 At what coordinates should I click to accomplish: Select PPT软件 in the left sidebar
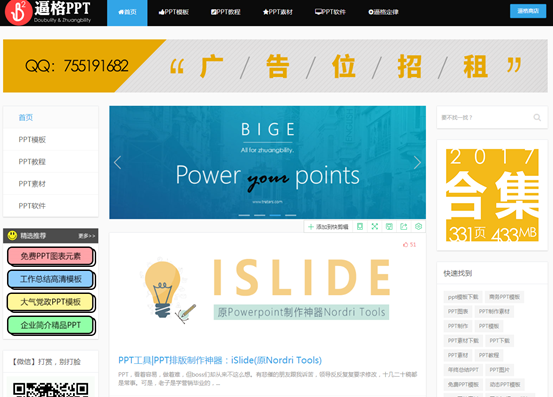[x=51, y=206]
